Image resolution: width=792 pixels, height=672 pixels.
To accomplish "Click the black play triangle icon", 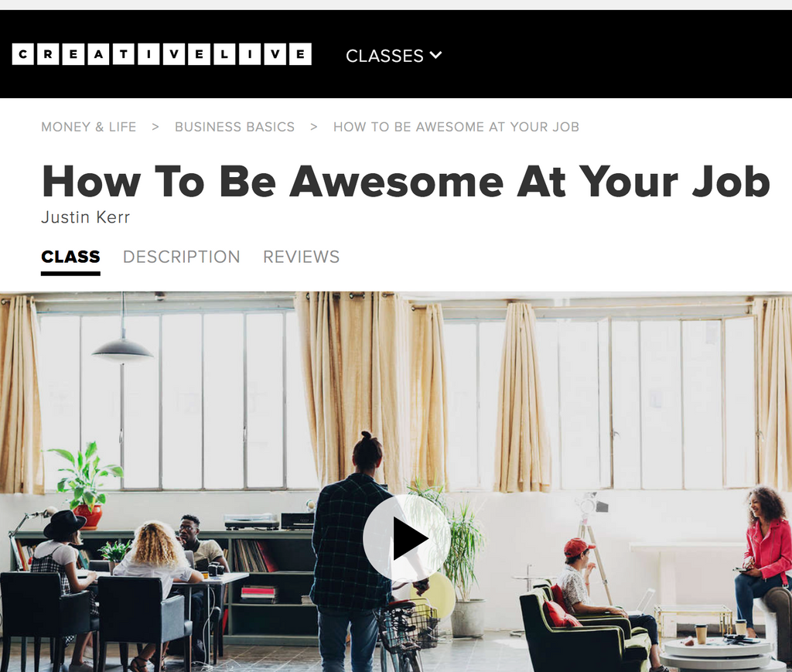I will [x=411, y=538].
